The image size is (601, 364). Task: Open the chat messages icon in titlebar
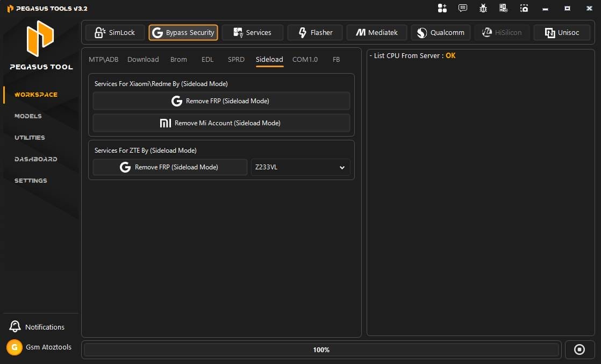pyautogui.click(x=462, y=8)
